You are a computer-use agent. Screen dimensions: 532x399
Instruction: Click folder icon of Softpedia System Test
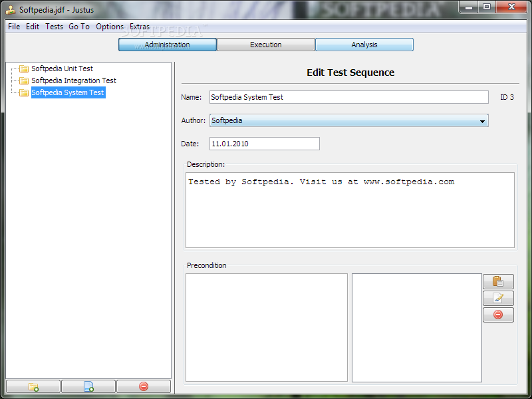(x=24, y=92)
